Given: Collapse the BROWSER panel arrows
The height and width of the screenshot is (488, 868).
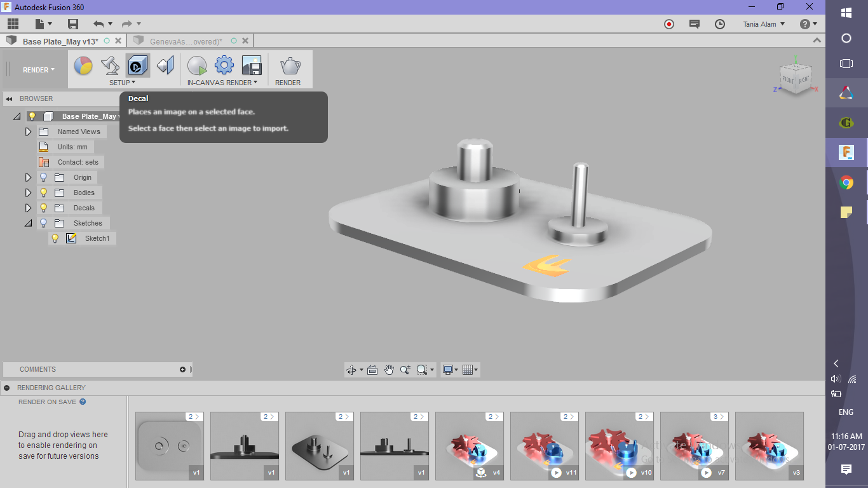Looking at the screenshot, I should pos(9,99).
